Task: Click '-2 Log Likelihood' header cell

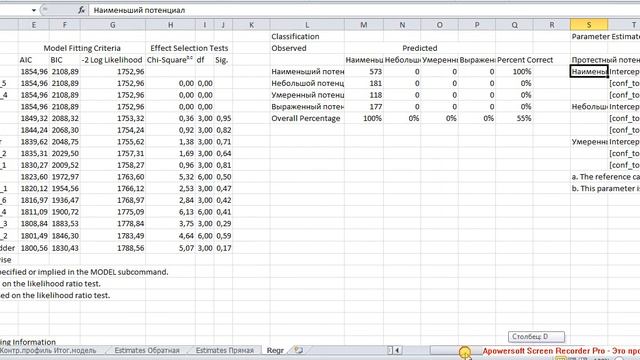Action: [112, 60]
